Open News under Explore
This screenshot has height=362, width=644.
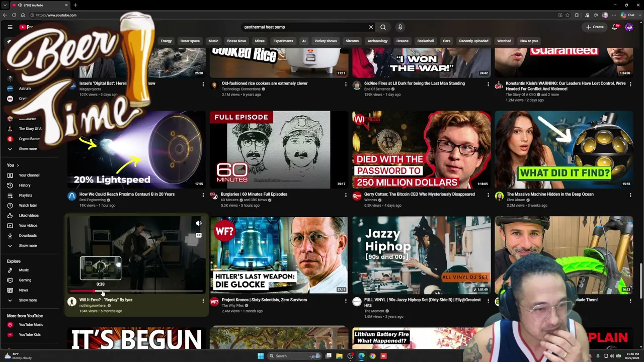pos(24,290)
